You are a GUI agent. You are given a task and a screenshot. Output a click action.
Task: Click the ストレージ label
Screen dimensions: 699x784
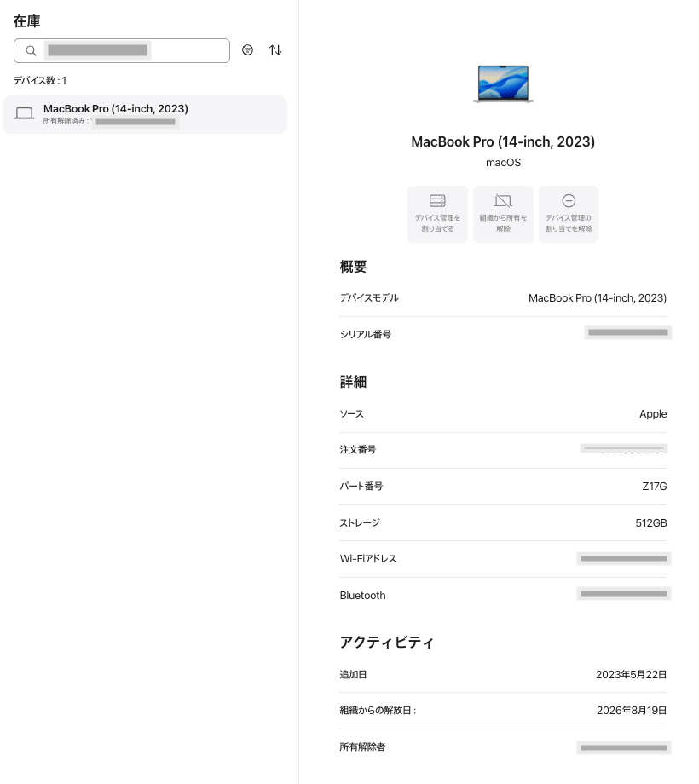click(x=360, y=523)
